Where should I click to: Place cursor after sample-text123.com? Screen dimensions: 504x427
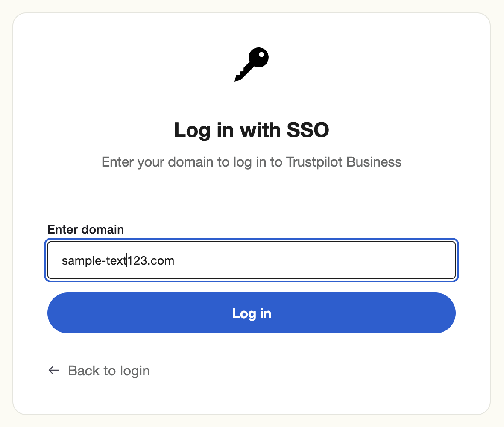[x=175, y=260]
